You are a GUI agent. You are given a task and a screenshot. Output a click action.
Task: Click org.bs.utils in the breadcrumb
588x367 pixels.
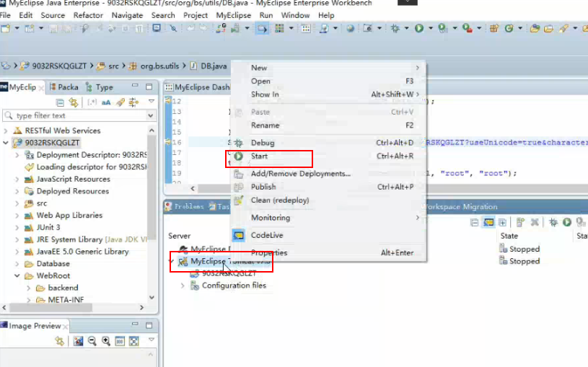pos(159,66)
